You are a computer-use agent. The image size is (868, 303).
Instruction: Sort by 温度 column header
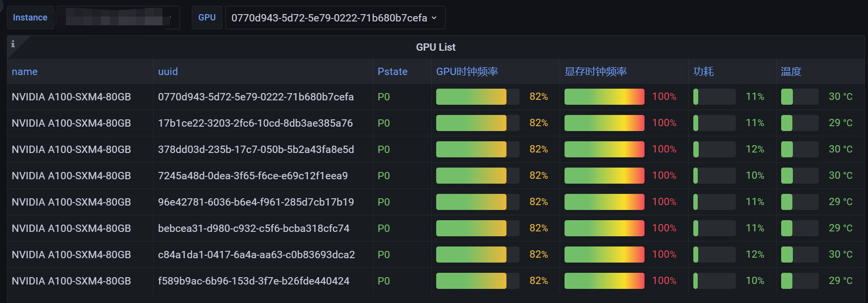pos(791,72)
